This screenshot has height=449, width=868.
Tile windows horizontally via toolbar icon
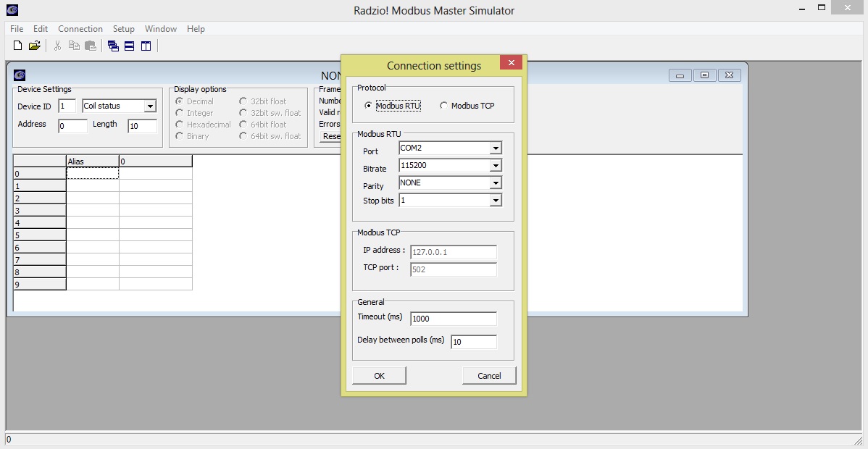click(x=130, y=46)
